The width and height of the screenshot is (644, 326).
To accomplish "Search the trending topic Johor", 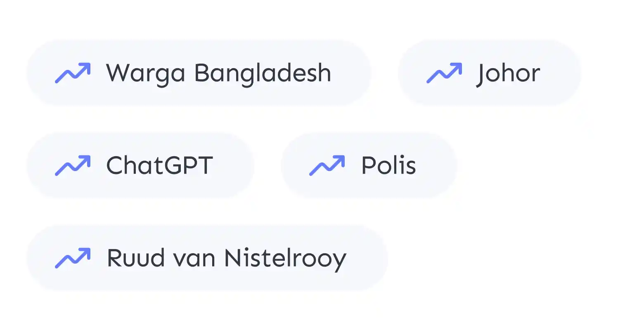I will [490, 73].
